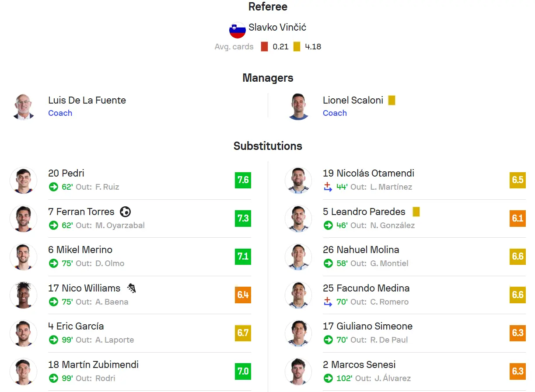
Task: Click green substitution arrow under Marcos Senesi
Action: tap(328, 378)
